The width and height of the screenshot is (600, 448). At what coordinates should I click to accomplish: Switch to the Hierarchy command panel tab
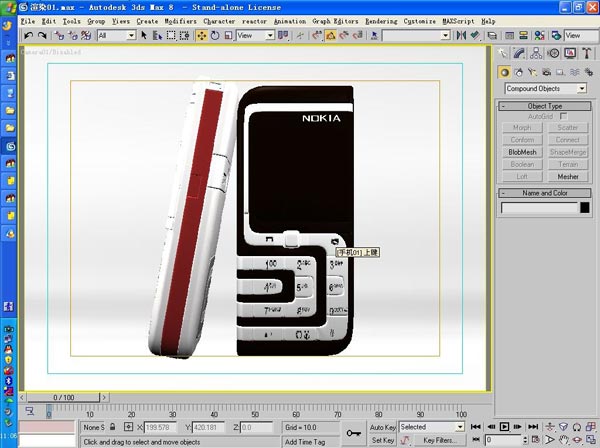click(536, 53)
